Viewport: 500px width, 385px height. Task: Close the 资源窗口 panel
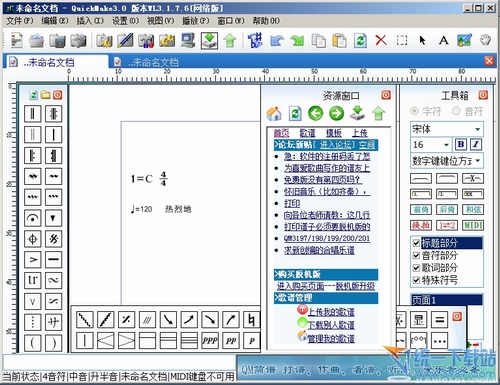(x=386, y=95)
